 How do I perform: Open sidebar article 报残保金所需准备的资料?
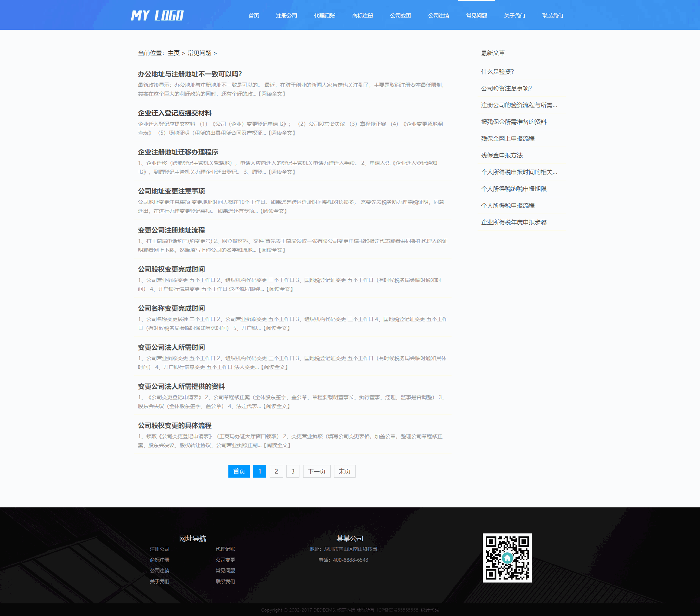[514, 122]
